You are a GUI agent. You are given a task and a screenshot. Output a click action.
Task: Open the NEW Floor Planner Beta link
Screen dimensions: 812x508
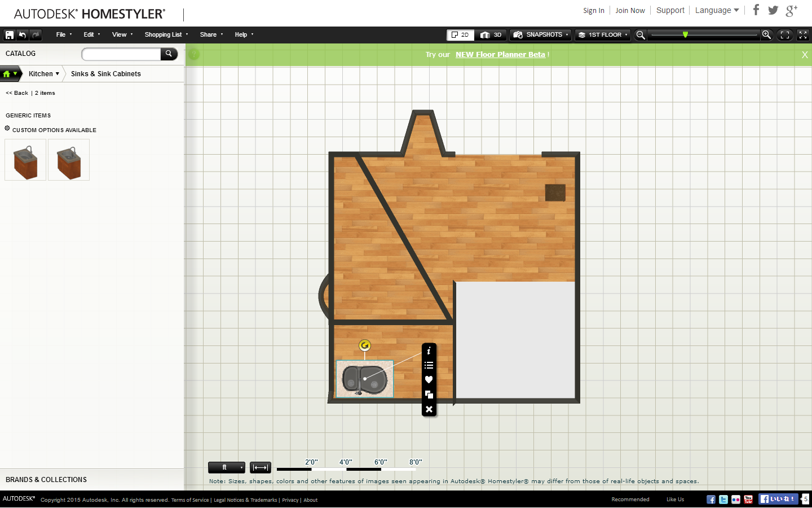(x=500, y=55)
